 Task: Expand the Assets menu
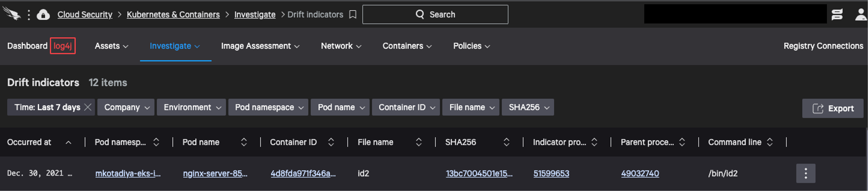click(x=111, y=46)
